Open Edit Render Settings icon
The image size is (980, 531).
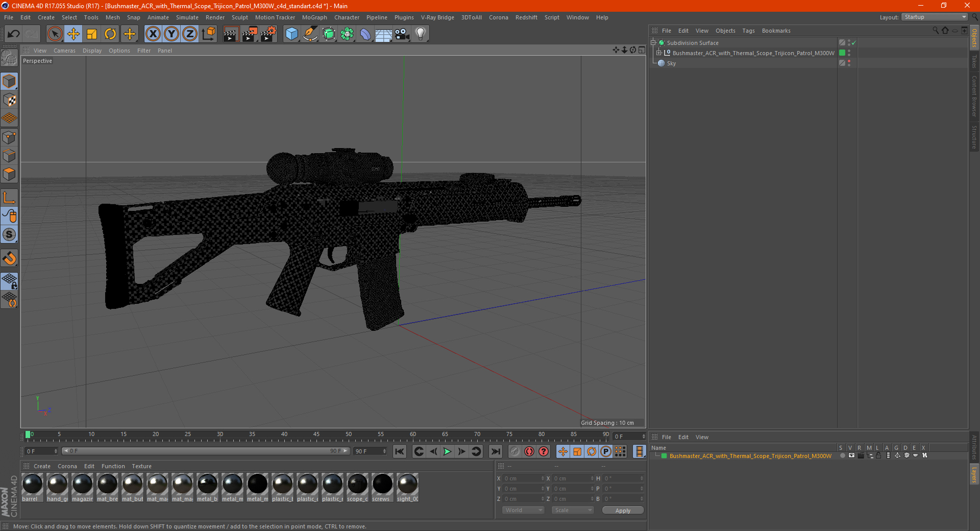click(x=268, y=34)
